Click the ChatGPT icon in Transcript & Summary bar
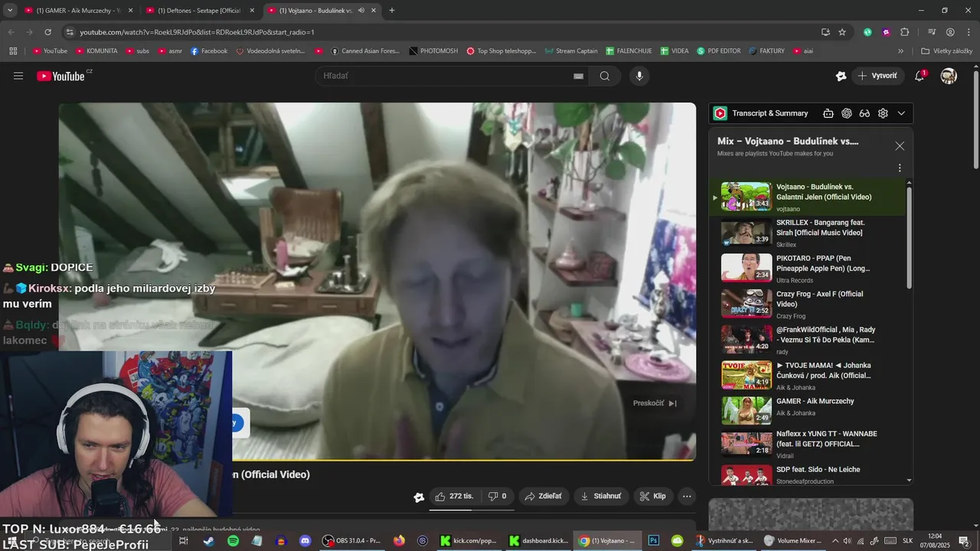Image resolution: width=980 pixels, height=551 pixels. click(x=847, y=113)
